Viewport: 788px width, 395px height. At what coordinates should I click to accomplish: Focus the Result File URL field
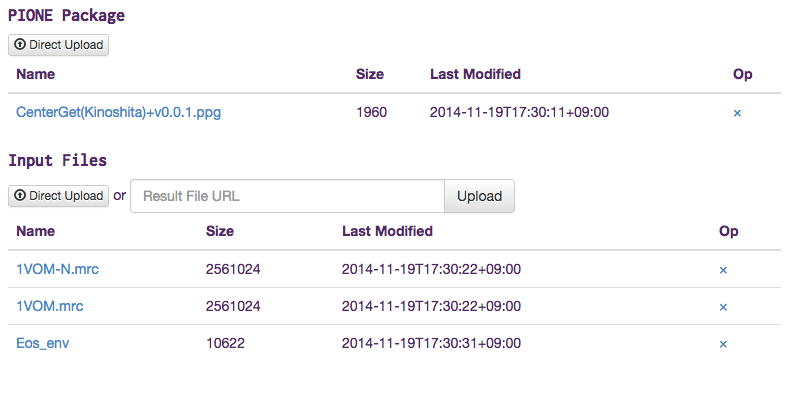point(287,196)
